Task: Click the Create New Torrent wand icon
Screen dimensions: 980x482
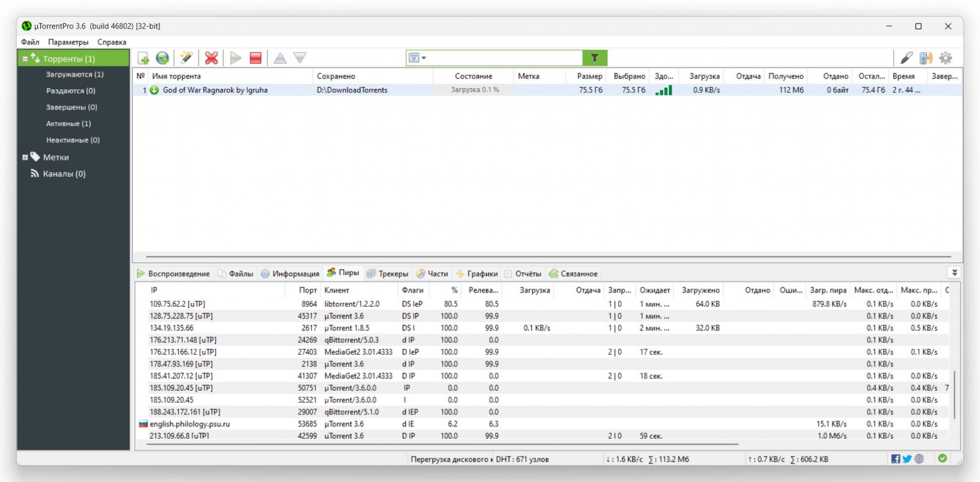Action: (x=186, y=58)
